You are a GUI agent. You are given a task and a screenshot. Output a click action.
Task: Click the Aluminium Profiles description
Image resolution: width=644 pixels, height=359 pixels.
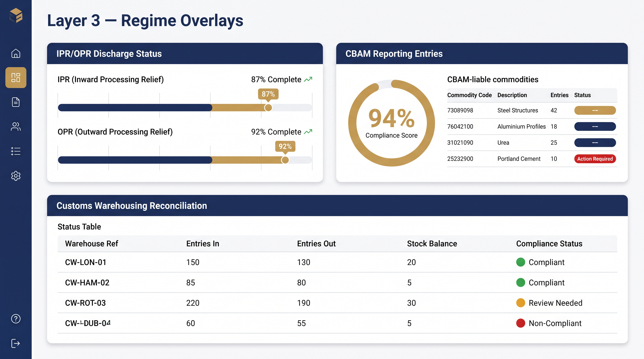pyautogui.click(x=522, y=127)
